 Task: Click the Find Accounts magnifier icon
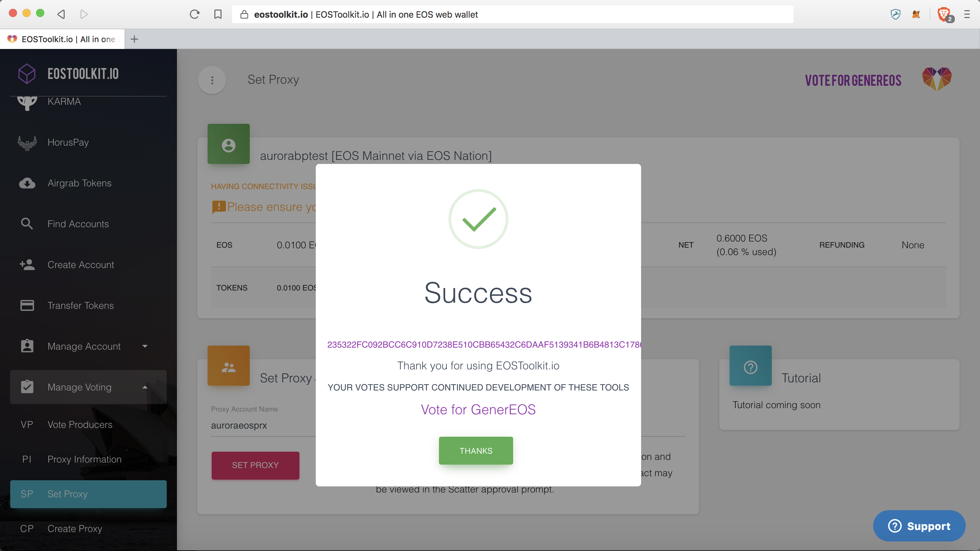(27, 223)
